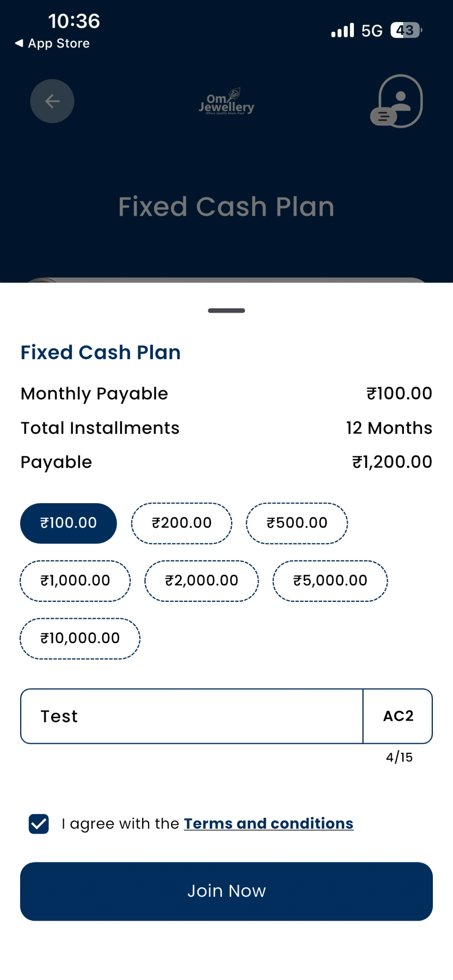The height and width of the screenshot is (980, 453).
Task: Tap the AC2 suffix box
Action: [398, 716]
